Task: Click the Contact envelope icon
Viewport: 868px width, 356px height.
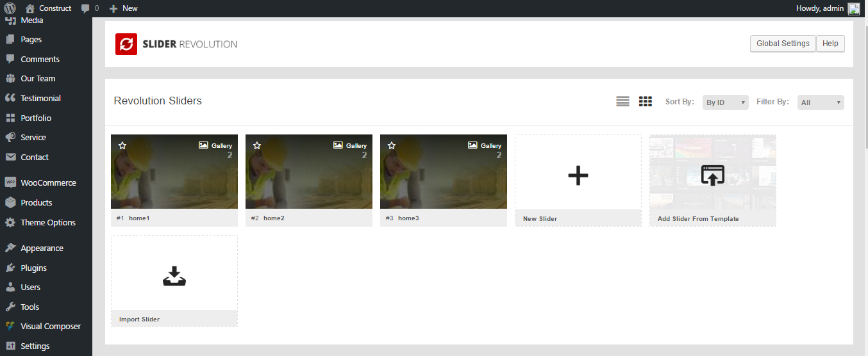Action: [x=10, y=157]
